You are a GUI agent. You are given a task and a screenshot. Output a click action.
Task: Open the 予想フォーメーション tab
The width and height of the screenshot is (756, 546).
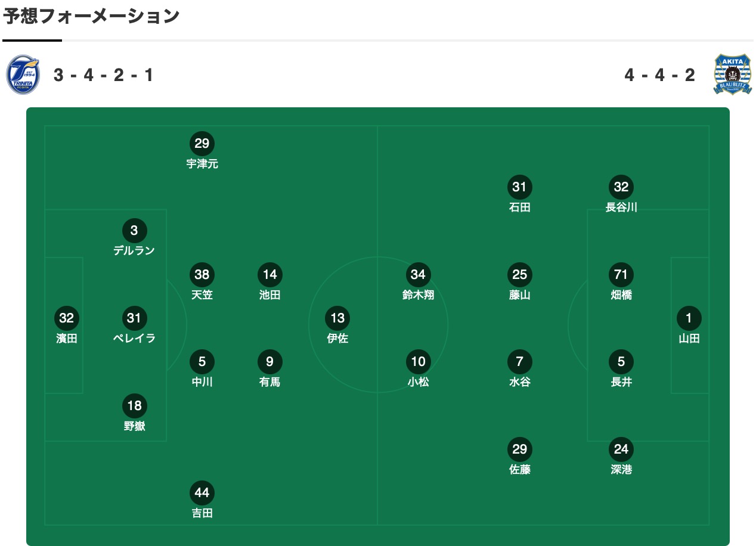[x=91, y=16]
